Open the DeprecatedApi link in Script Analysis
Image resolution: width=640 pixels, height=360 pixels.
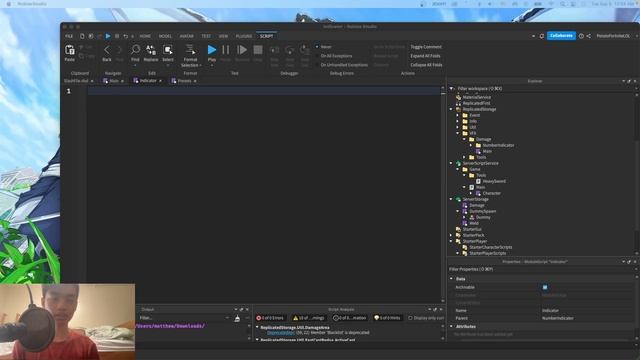pyautogui.click(x=280, y=333)
